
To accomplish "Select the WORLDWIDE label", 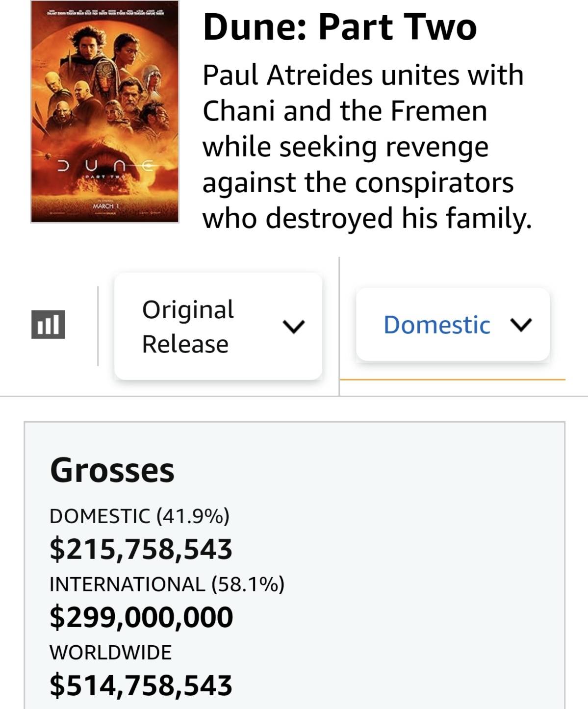I will [111, 652].
